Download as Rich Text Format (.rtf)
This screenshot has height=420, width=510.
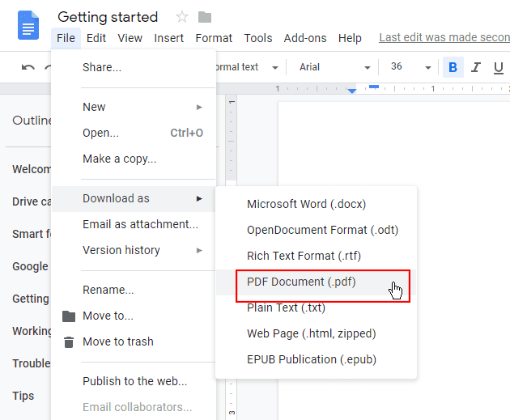(316, 256)
